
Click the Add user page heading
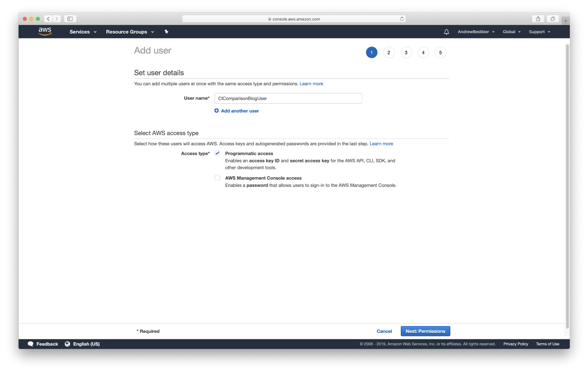pyautogui.click(x=153, y=50)
